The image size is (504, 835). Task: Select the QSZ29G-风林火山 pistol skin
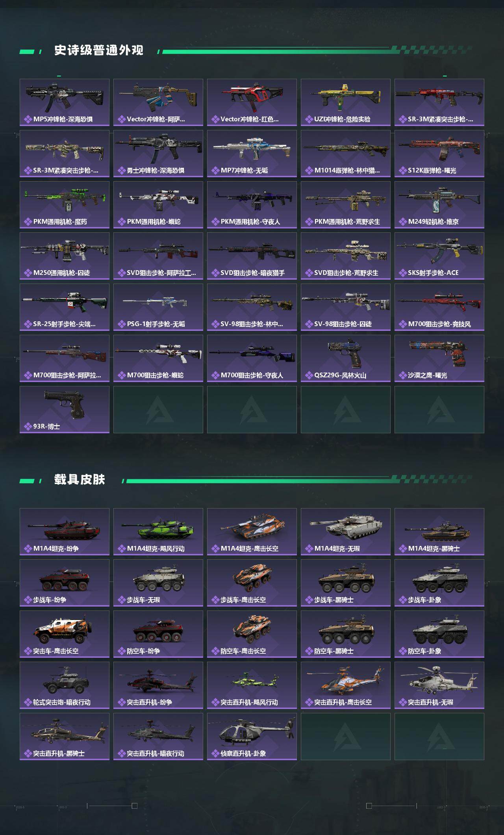[x=346, y=358]
